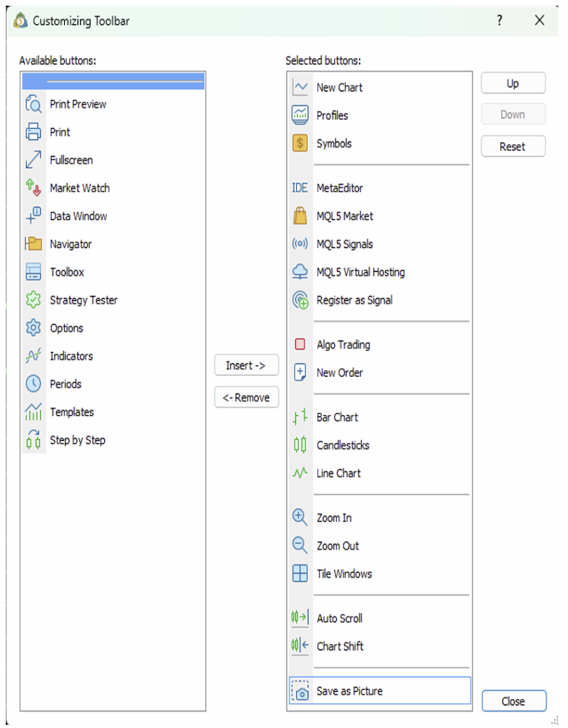Image resolution: width=568 pixels, height=728 pixels.
Task: Select the separator line in Available buttons
Action: [113, 81]
